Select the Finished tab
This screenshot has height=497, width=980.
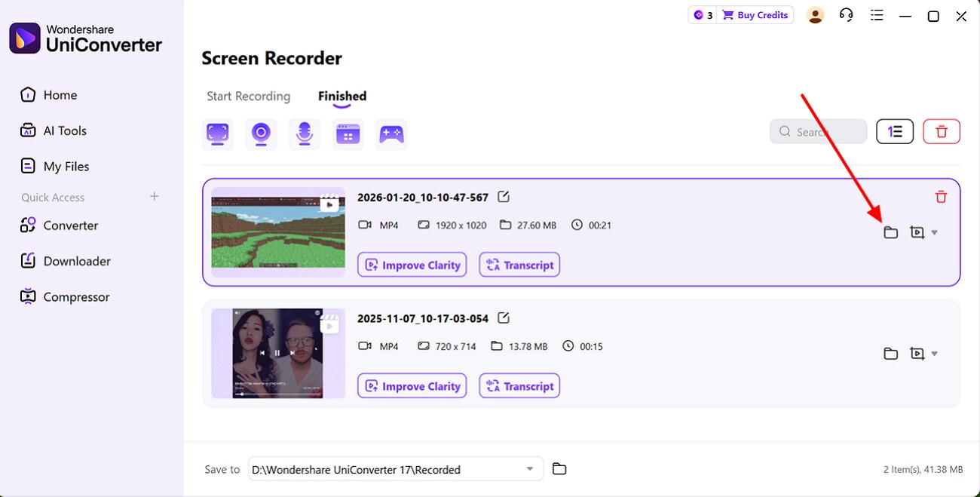pos(341,96)
